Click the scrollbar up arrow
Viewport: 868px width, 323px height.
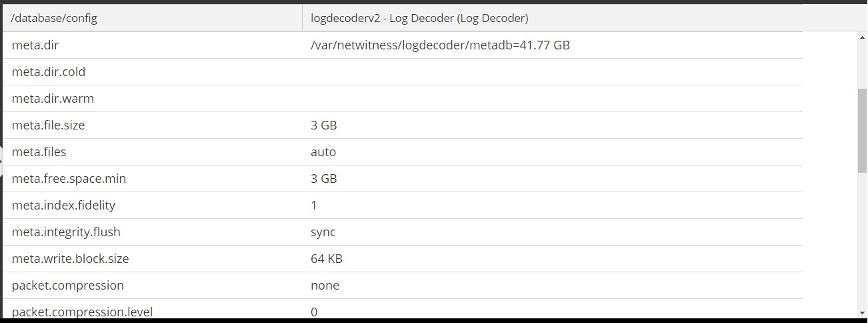861,38
